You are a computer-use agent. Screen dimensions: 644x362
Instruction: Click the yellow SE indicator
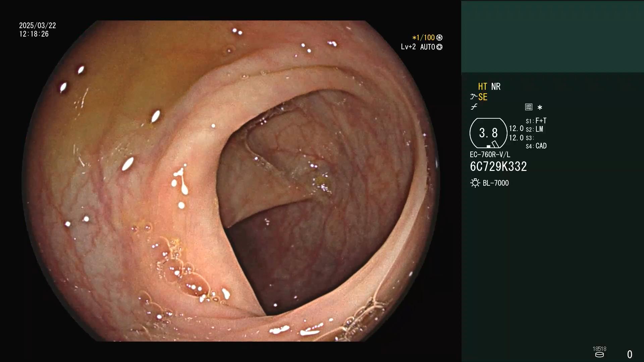pyautogui.click(x=483, y=97)
